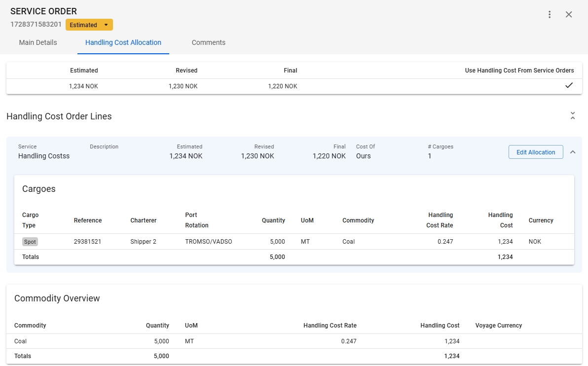Screen dimensions: 588x366
Task: Click the Quantity column header in Cargoes
Action: (273, 220)
